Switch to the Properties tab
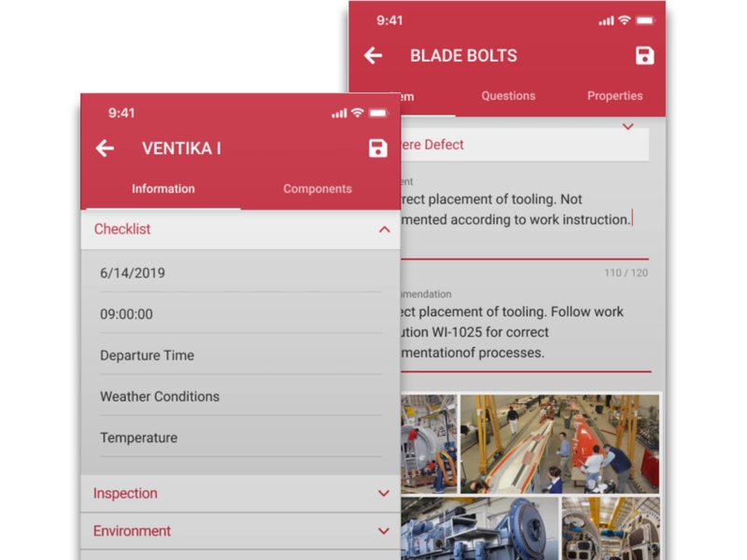Viewport: 747px width, 560px height. [x=614, y=96]
